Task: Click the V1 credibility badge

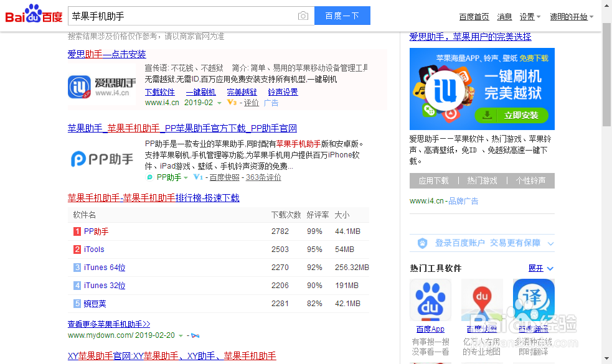Action: coord(198,177)
